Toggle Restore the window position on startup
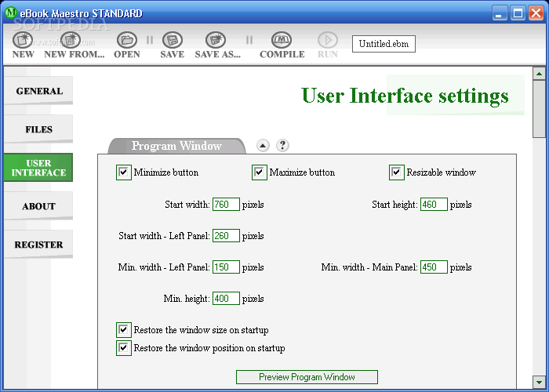This screenshot has width=549, height=392. (124, 348)
